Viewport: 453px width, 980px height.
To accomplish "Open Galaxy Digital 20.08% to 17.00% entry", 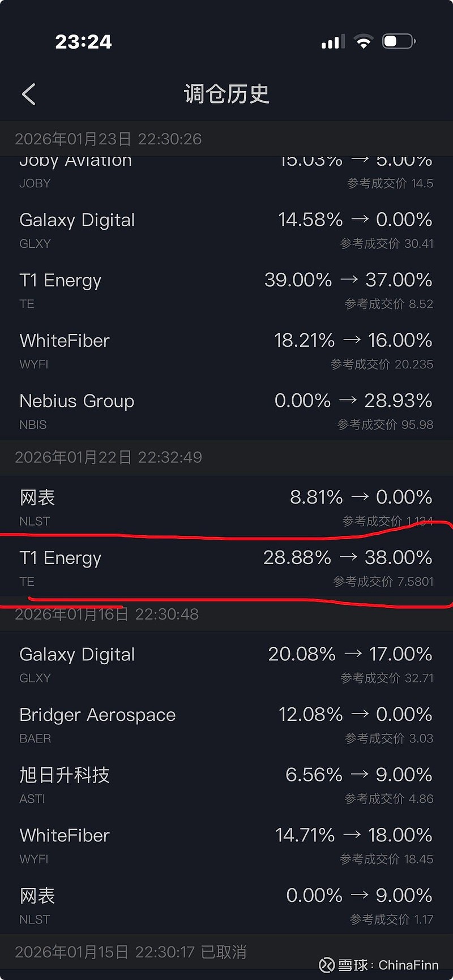I will tap(226, 665).
